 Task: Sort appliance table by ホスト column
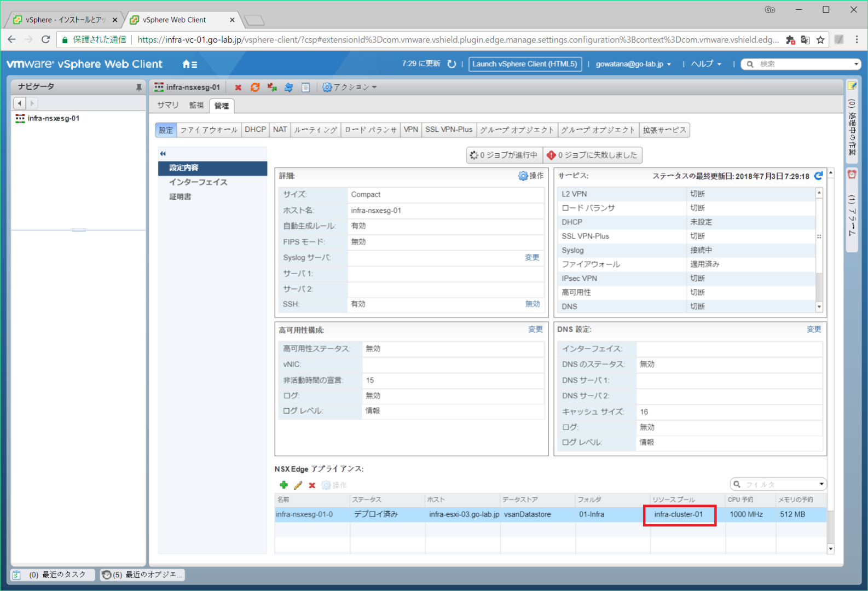[462, 500]
